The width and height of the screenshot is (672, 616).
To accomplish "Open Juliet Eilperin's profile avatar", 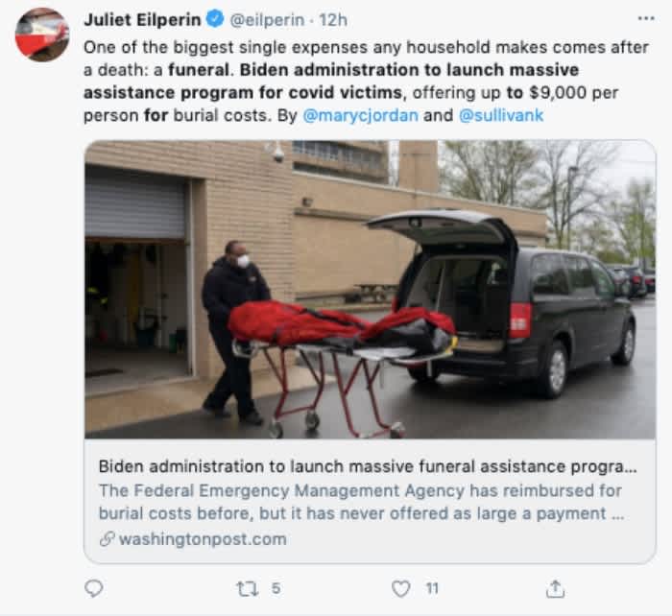I will [x=42, y=35].
